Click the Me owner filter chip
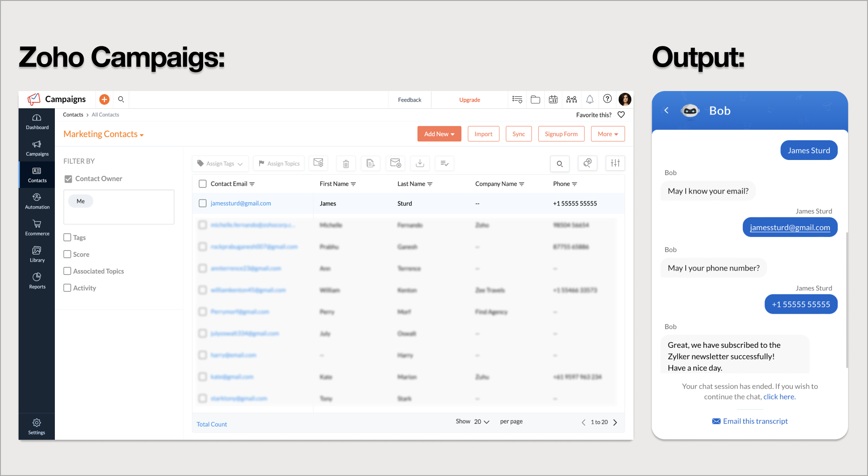Screen dimensions: 868x476 [81, 201]
